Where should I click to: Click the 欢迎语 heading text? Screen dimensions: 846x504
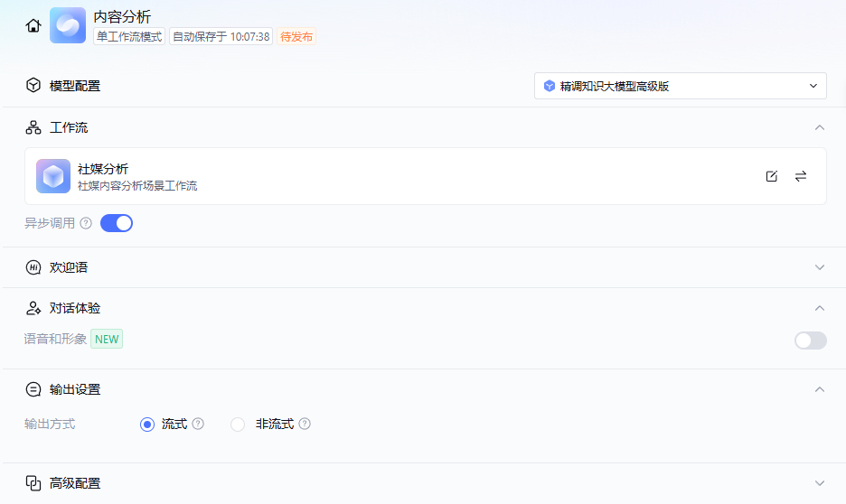click(x=69, y=267)
